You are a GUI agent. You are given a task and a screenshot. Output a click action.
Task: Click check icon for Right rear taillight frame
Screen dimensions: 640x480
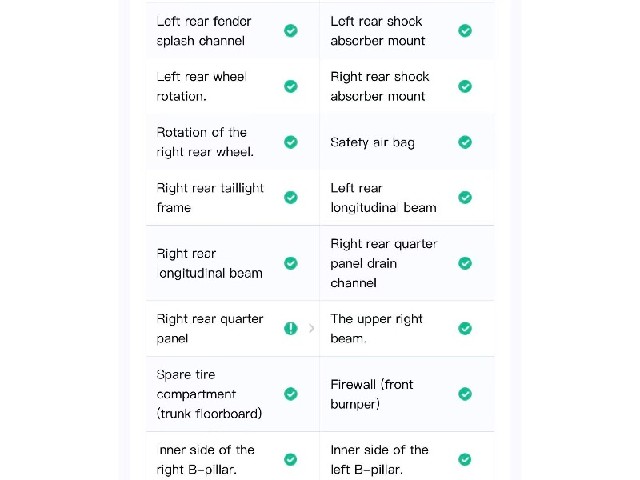(x=291, y=198)
